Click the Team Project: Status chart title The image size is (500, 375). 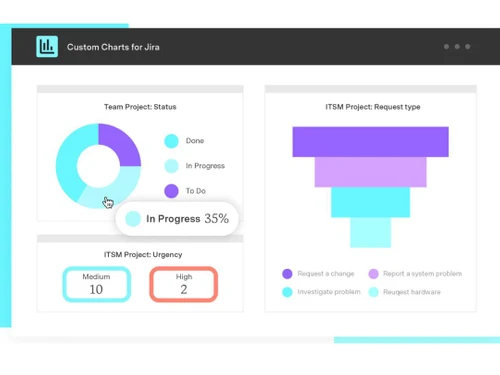(x=140, y=107)
